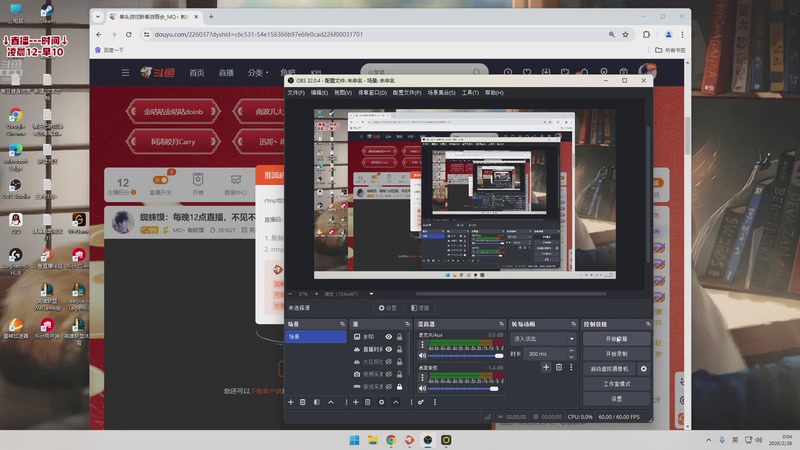Open OBS 视图(V) menu
800x450 pixels.
pyautogui.click(x=343, y=92)
